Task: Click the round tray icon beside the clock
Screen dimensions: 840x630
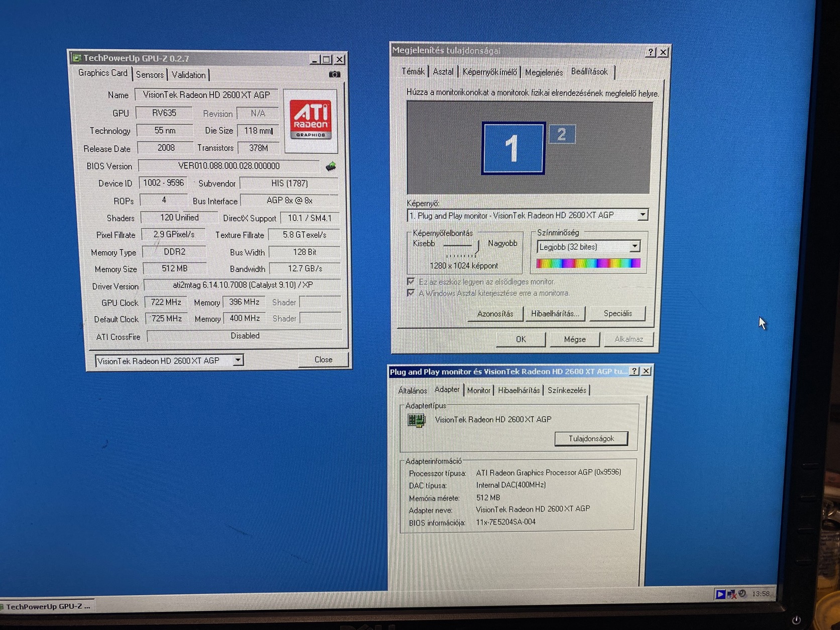Action: click(x=743, y=594)
